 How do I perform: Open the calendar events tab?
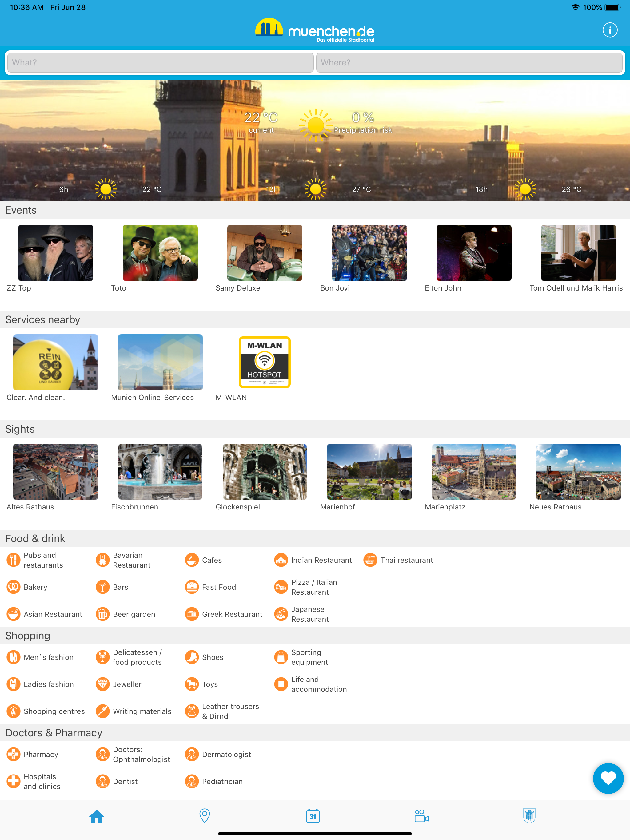(x=313, y=816)
